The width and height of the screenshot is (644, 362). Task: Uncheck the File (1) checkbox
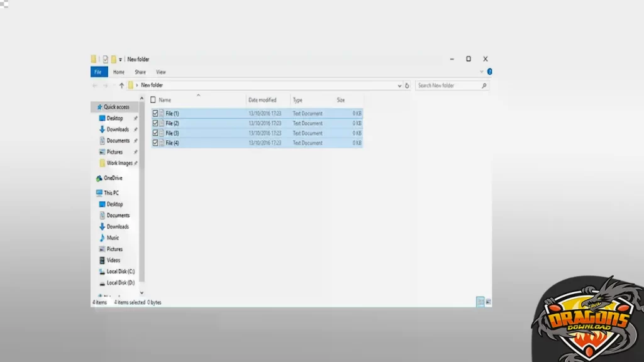coord(155,114)
